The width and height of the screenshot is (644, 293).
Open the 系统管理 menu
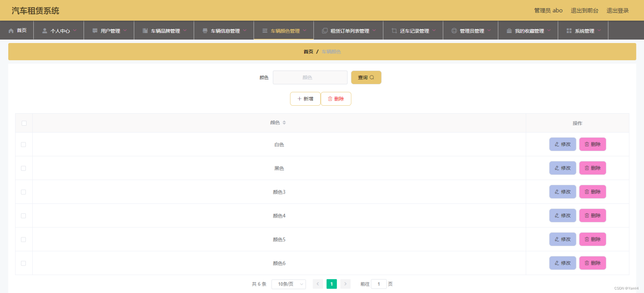pyautogui.click(x=583, y=30)
